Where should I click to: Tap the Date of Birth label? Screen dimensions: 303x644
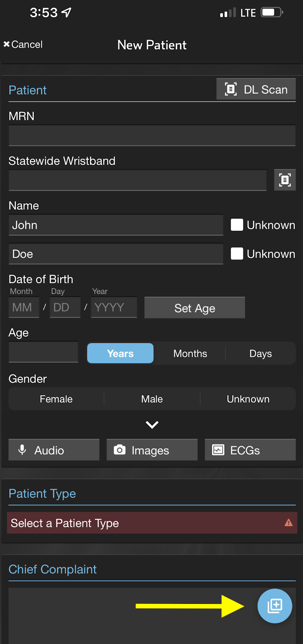(41, 279)
